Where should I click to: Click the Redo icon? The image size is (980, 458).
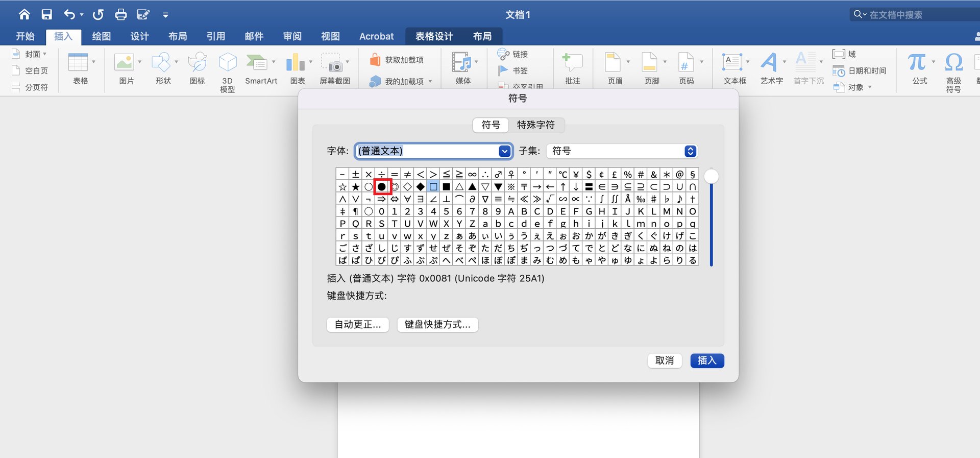point(98,14)
